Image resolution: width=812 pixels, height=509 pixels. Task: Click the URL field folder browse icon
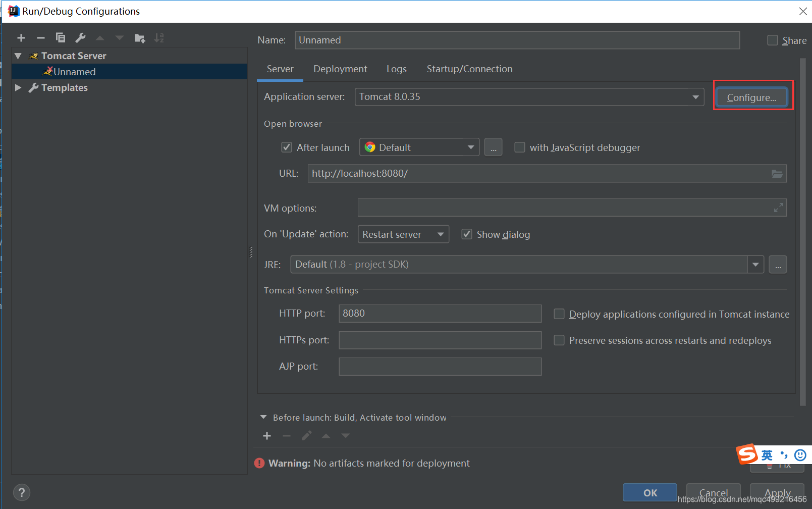click(x=777, y=174)
